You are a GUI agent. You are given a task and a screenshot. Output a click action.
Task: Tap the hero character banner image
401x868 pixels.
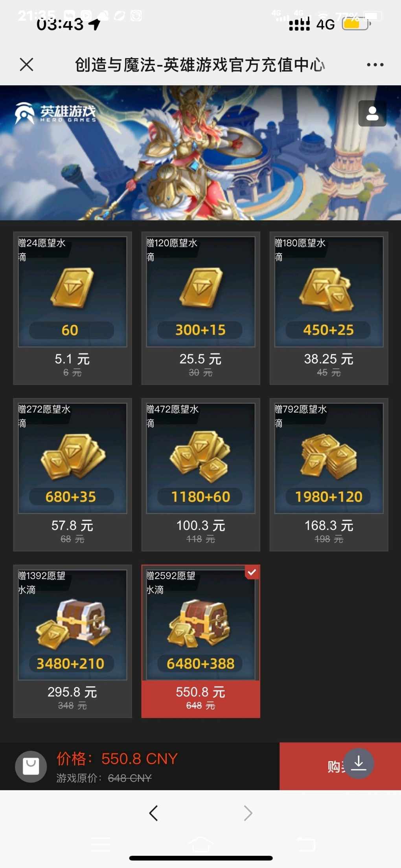click(200, 152)
